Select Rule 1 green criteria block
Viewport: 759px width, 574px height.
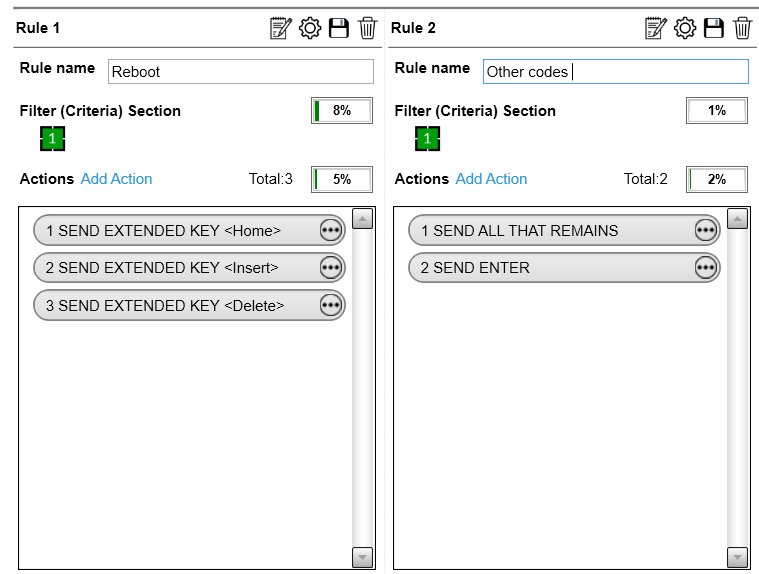coord(53,139)
